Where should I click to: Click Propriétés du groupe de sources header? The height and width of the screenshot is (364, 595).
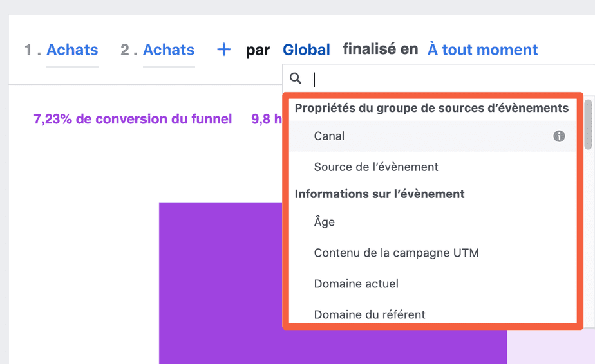click(431, 108)
